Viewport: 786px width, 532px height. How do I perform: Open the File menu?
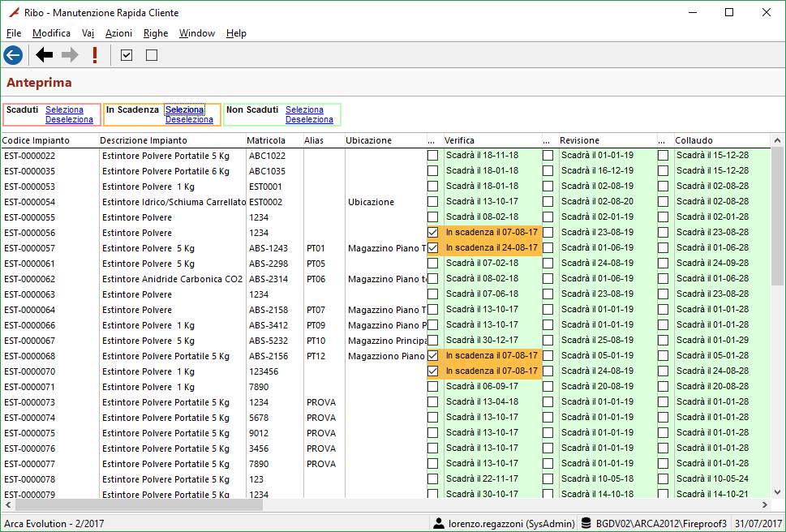click(14, 33)
